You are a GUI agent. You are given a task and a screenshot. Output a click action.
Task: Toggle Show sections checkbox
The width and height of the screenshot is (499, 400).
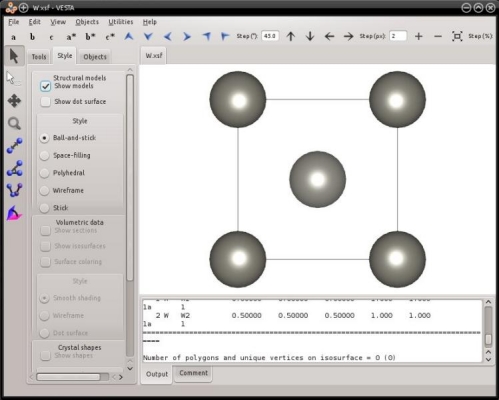(x=45, y=230)
